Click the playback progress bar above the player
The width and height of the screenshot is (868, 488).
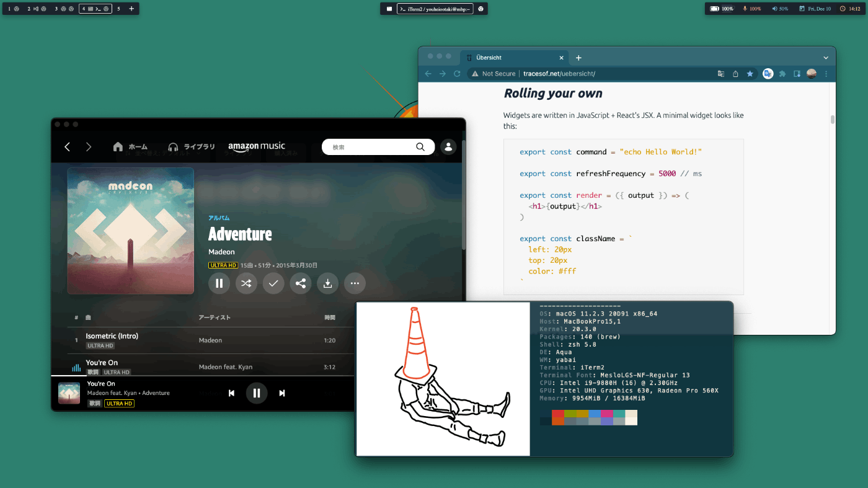(202, 376)
